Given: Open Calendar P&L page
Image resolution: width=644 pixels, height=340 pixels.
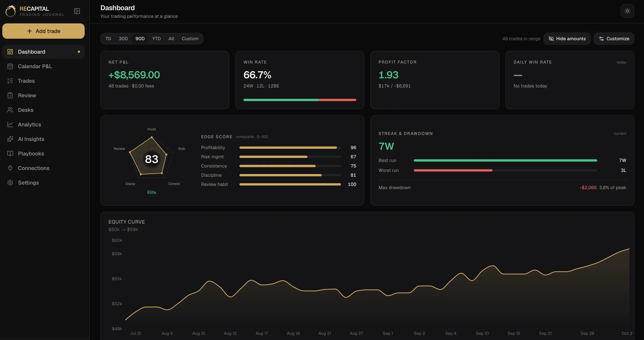Looking at the screenshot, I should [x=43, y=66].
